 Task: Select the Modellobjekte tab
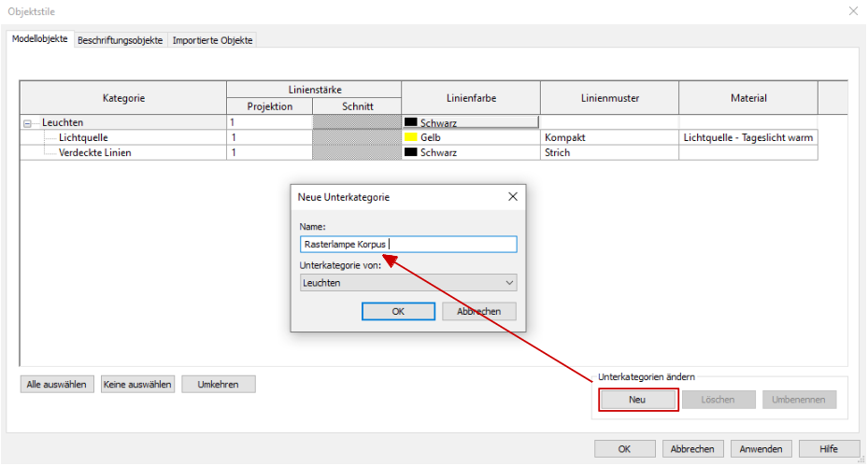click(x=39, y=39)
